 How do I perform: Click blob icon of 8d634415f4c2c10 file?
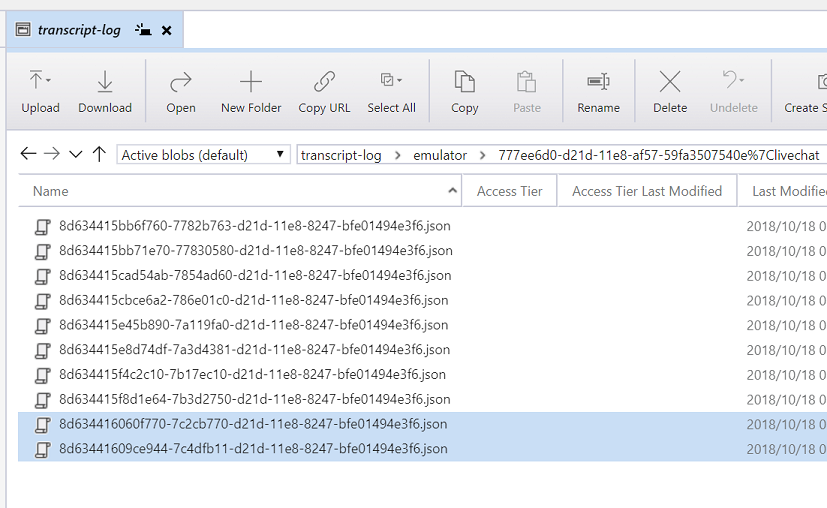coord(43,376)
